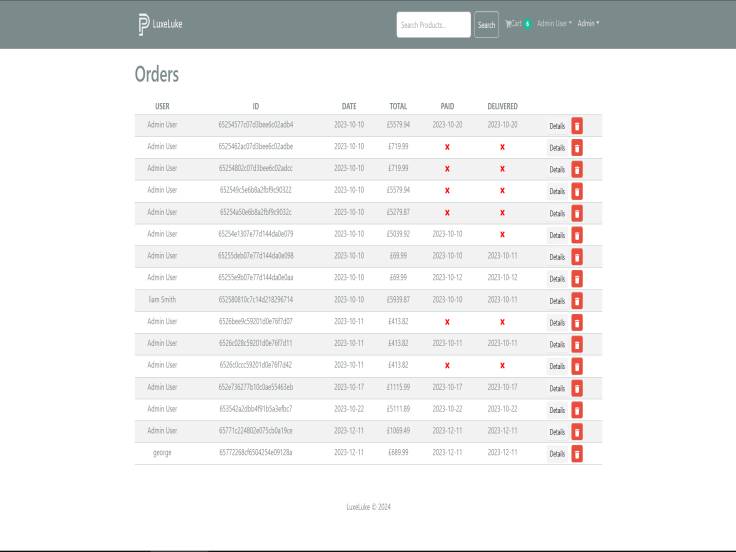Viewport: 736px width, 552px height.
Task: Select the user name 'liam Smith'
Action: 162,299
